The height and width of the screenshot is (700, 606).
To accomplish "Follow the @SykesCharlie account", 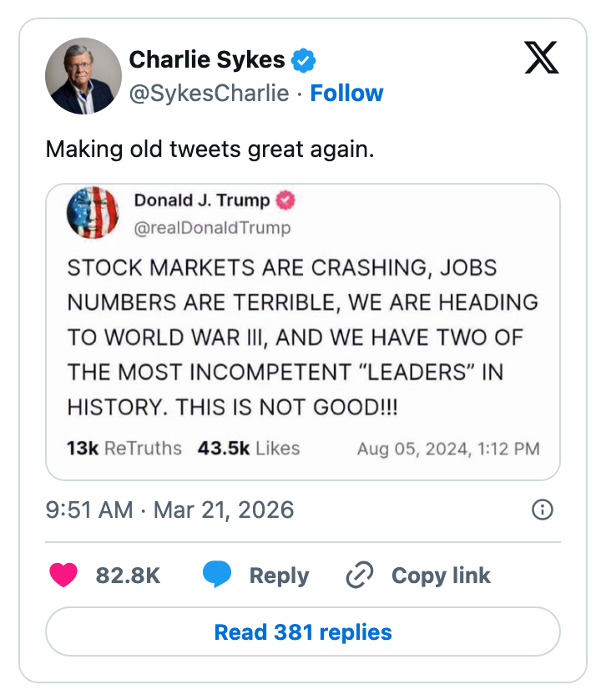I will pos(346,93).
